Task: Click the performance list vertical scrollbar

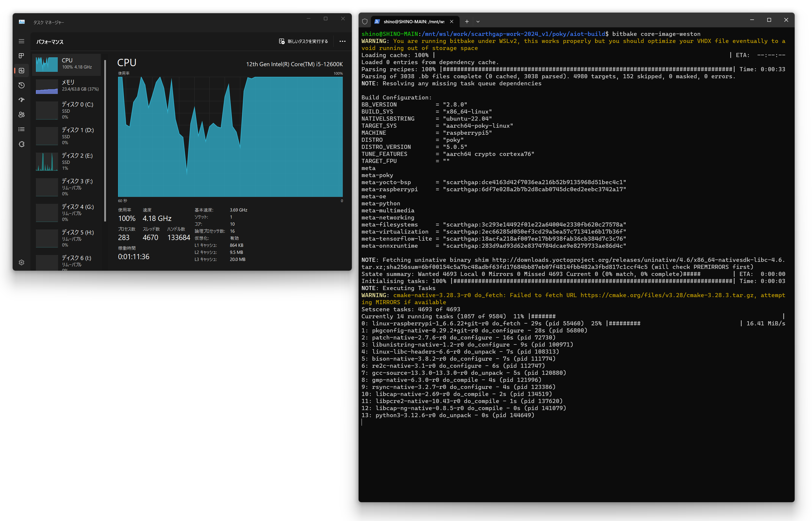Action: pyautogui.click(x=105, y=140)
